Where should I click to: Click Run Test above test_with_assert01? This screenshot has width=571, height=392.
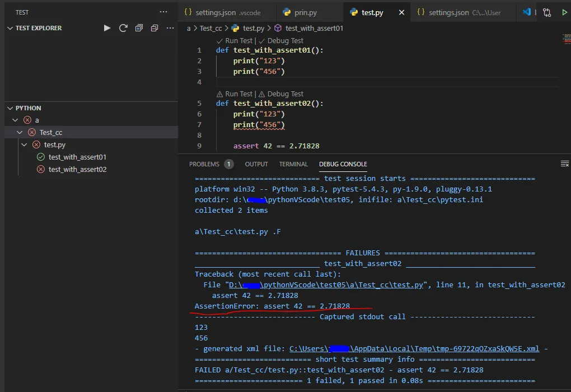pyautogui.click(x=238, y=41)
